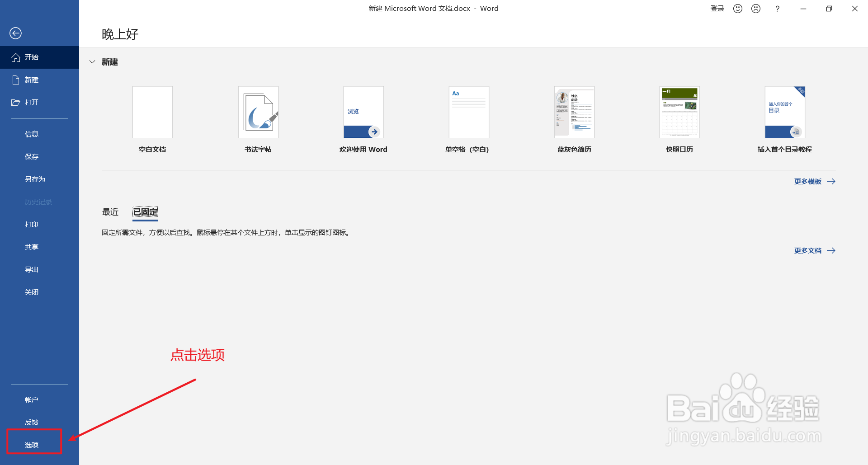Click 登录 to sign in
868x465 pixels.
(x=717, y=9)
